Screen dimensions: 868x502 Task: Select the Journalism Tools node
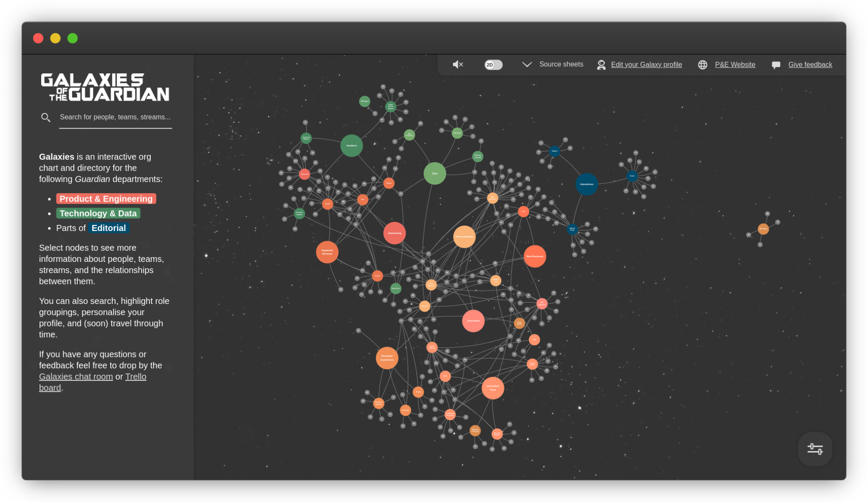click(x=493, y=388)
